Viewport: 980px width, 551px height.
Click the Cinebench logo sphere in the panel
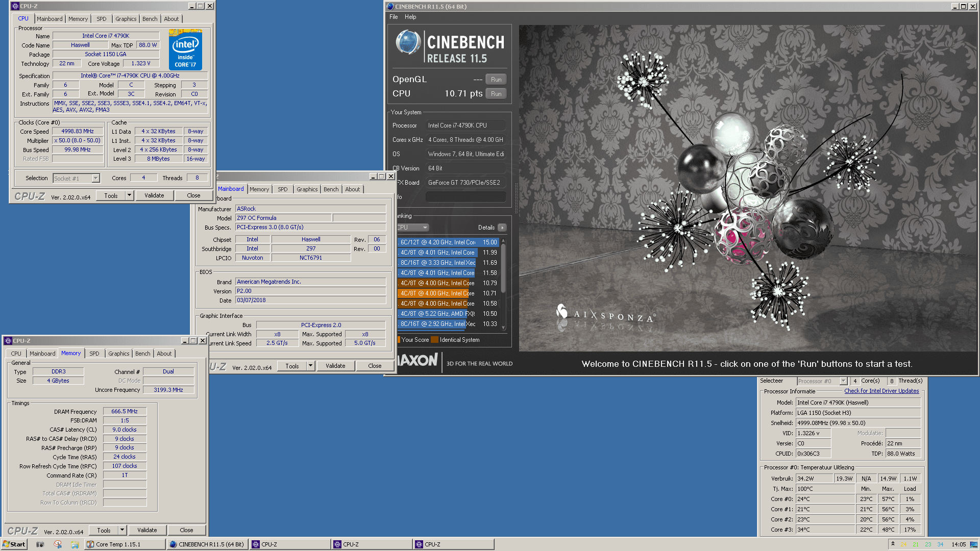point(407,42)
